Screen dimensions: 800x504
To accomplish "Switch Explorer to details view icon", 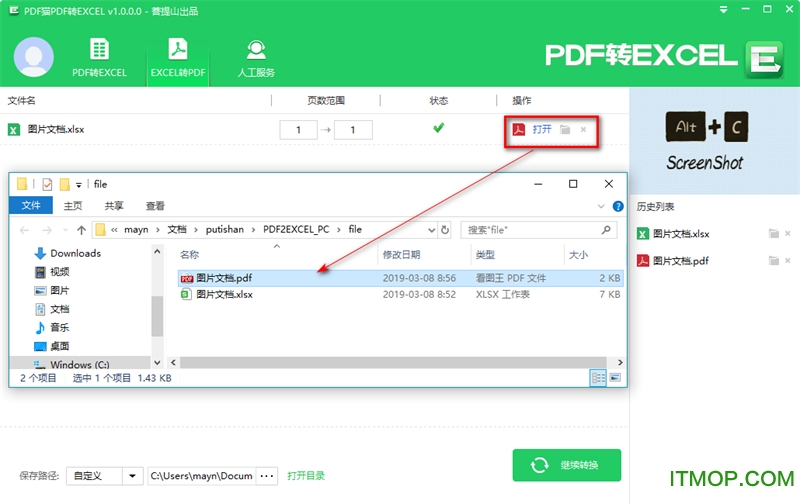I will (598, 378).
